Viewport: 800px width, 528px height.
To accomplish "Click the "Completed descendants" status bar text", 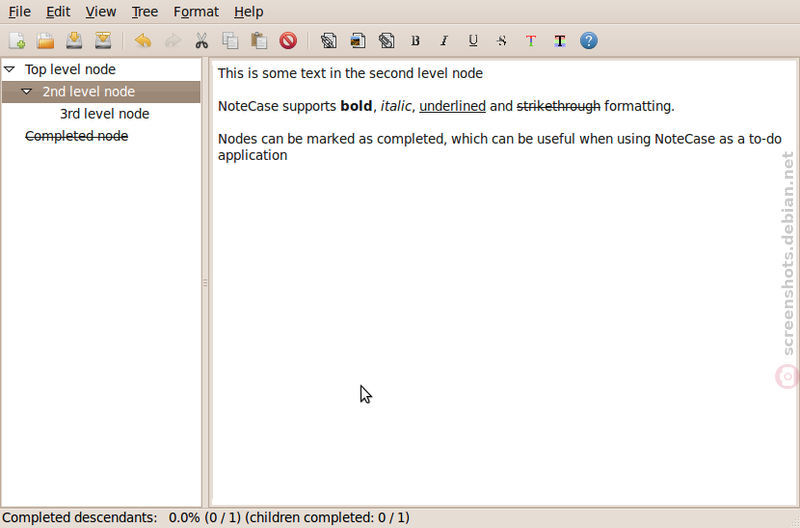I will [80, 518].
